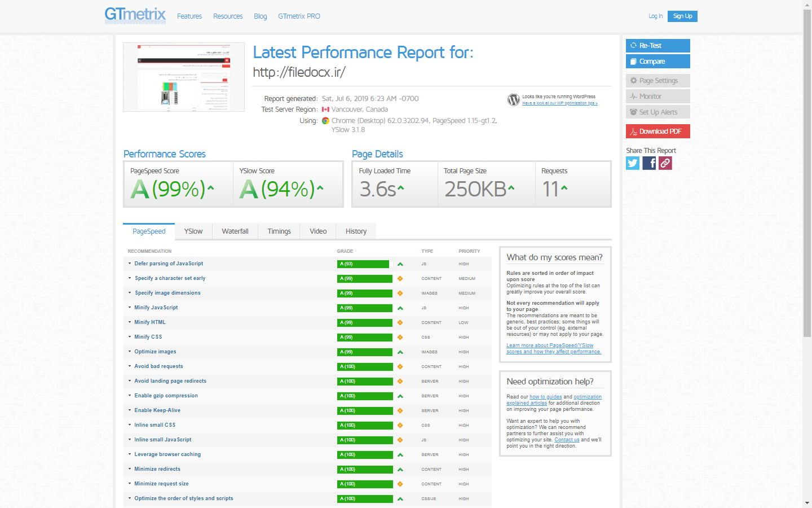812x508 pixels.
Task: Click the Contact us link
Action: coord(567,440)
